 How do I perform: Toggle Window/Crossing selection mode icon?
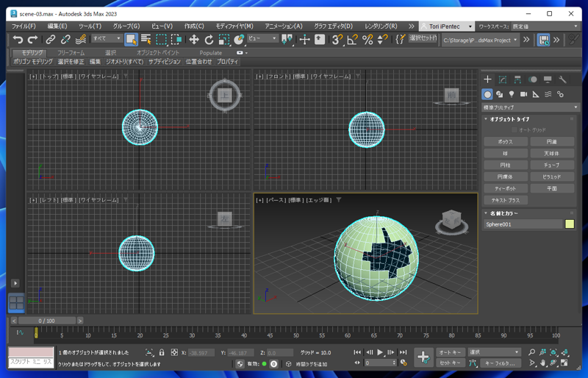pyautogui.click(x=176, y=39)
